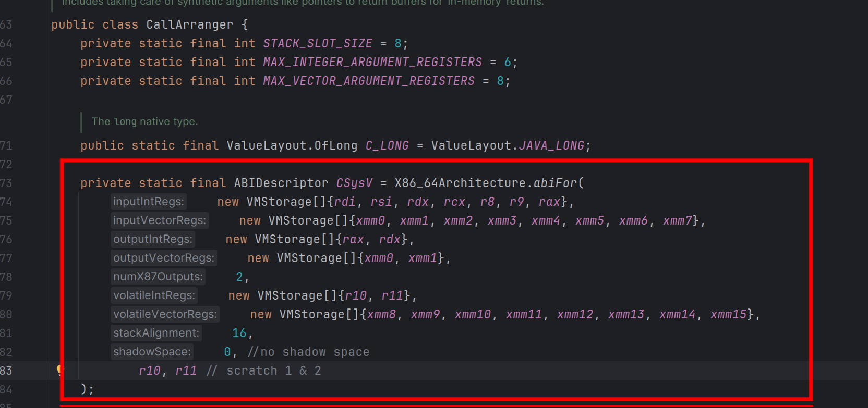The image size is (868, 408).
Task: Click the CallArranger class name
Action: tap(190, 24)
